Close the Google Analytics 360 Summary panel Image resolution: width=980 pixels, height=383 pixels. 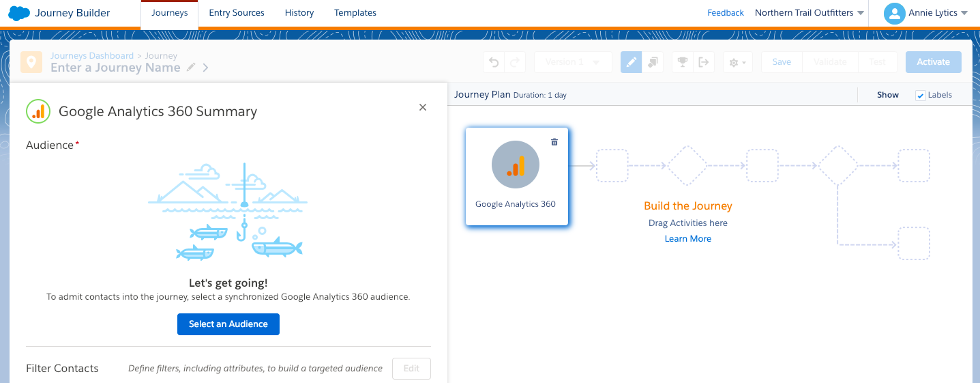423,107
